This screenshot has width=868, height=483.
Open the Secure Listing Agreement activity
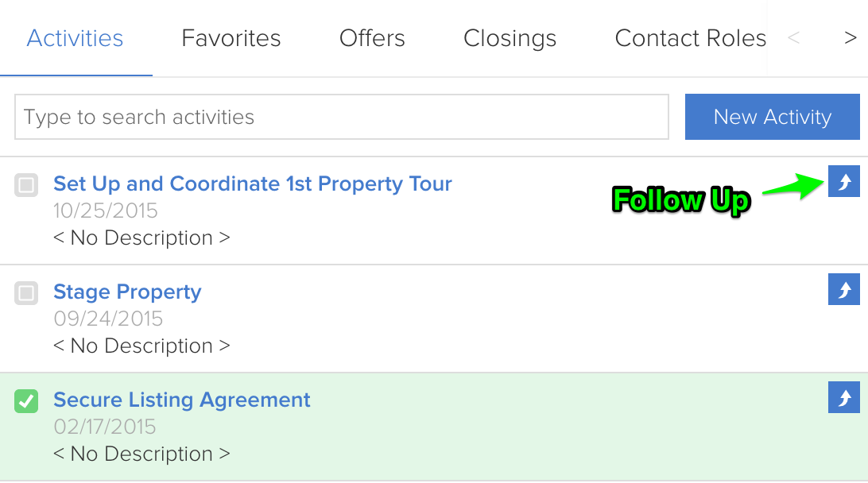181,400
